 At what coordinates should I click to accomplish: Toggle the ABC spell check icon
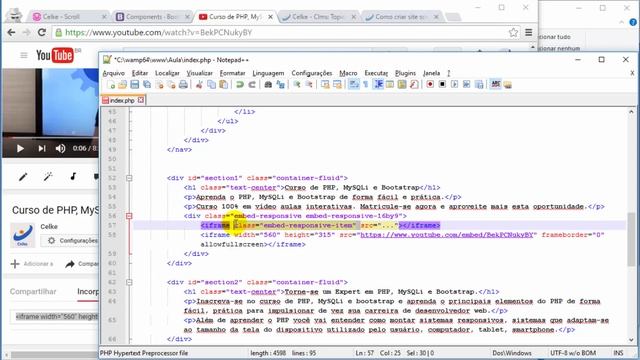[x=496, y=84]
